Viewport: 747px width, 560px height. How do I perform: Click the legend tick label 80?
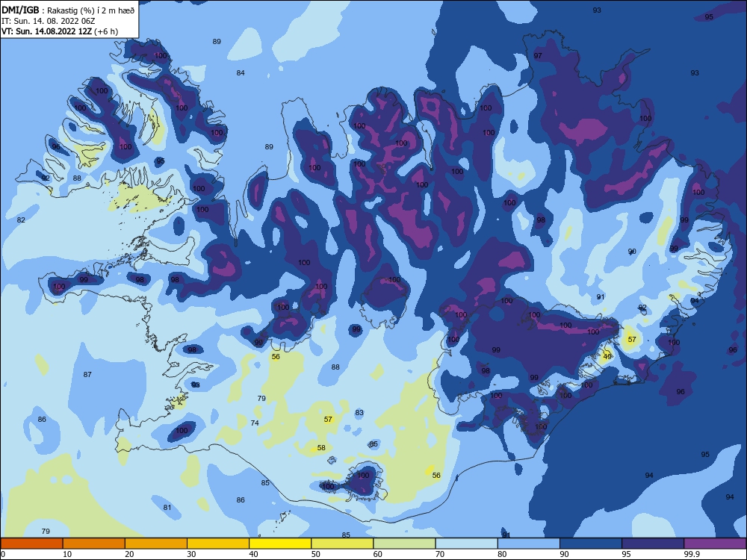(502, 554)
